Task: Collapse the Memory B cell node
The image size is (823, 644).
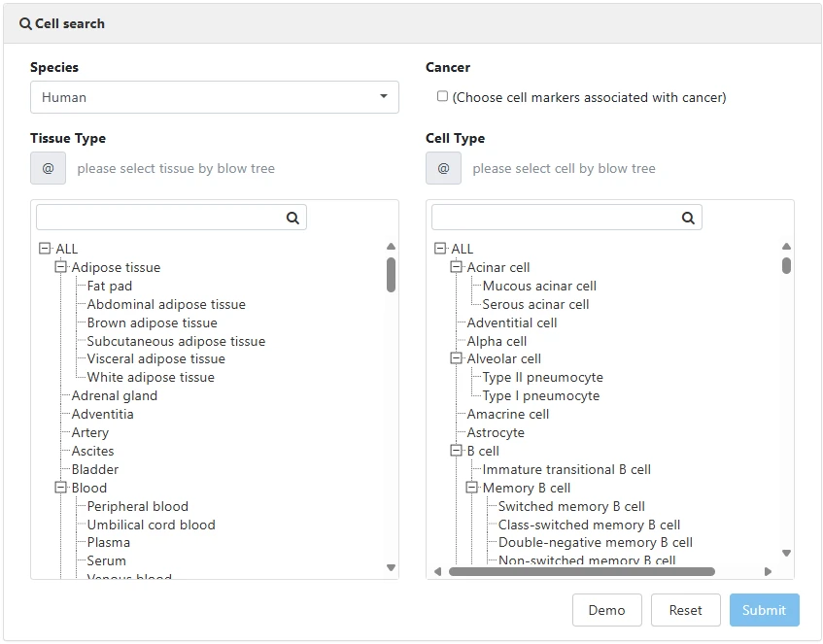Action: pyautogui.click(x=471, y=488)
